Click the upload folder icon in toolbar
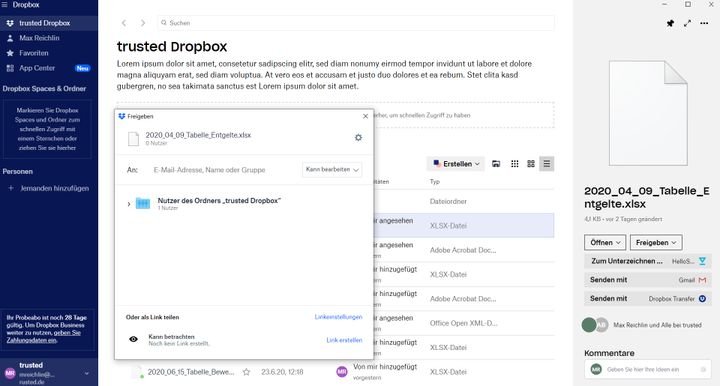The image size is (720, 386). coord(496,164)
